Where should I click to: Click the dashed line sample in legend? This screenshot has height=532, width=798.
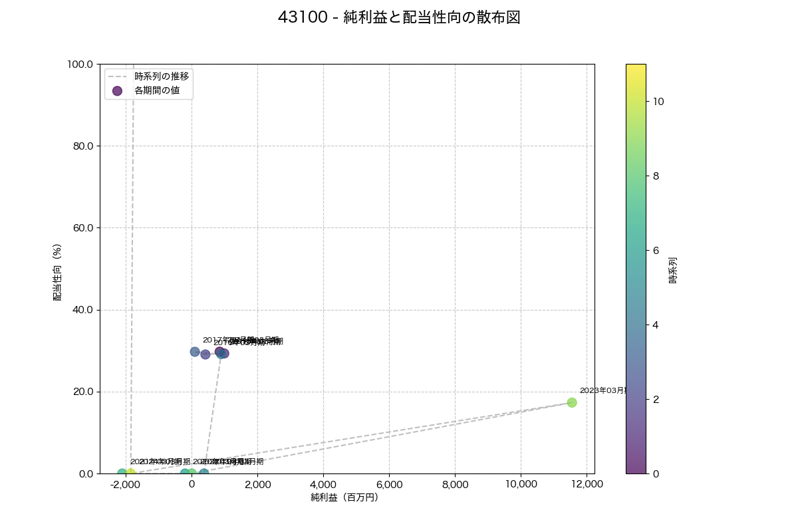point(118,76)
